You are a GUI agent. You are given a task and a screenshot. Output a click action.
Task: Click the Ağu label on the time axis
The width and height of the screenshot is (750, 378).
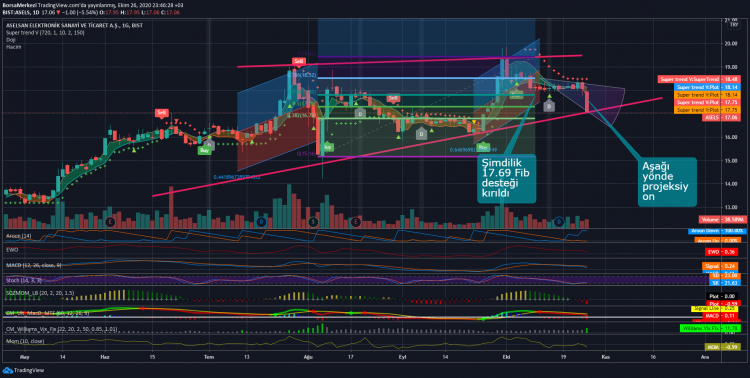pyautogui.click(x=309, y=357)
